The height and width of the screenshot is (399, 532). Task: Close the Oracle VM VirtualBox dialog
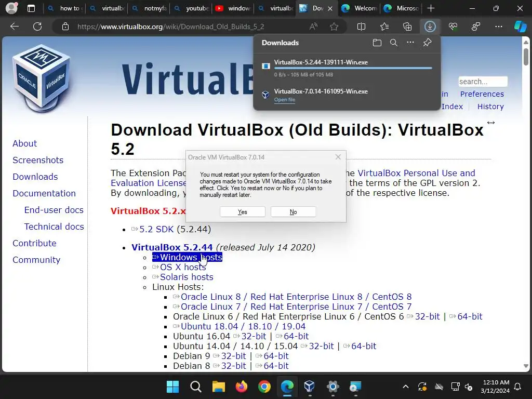click(x=338, y=157)
